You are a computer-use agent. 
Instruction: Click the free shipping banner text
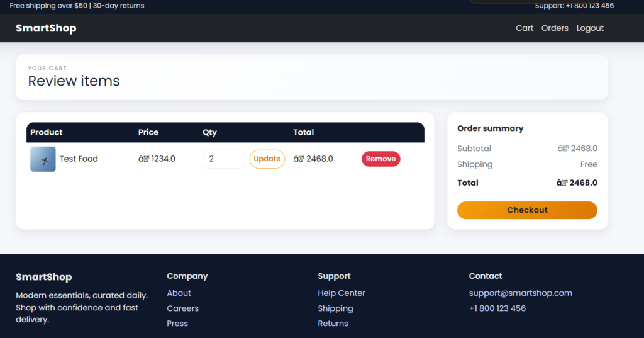pyautogui.click(x=77, y=6)
